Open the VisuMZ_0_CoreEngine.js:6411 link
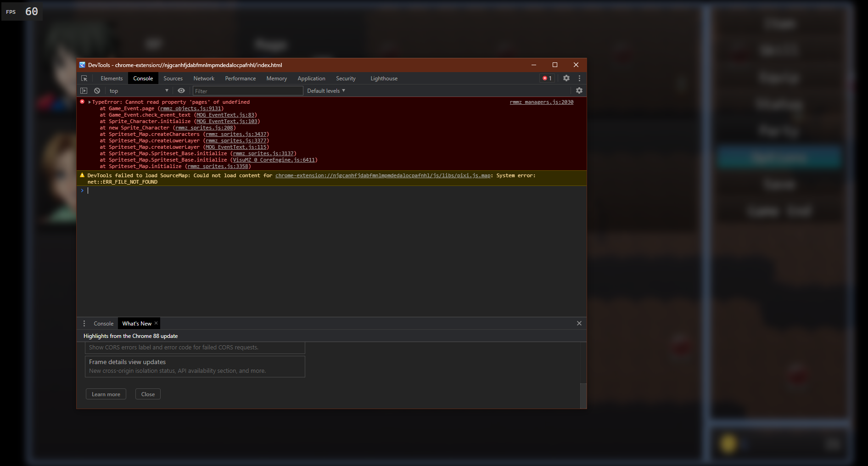The height and width of the screenshot is (466, 868). pos(274,160)
